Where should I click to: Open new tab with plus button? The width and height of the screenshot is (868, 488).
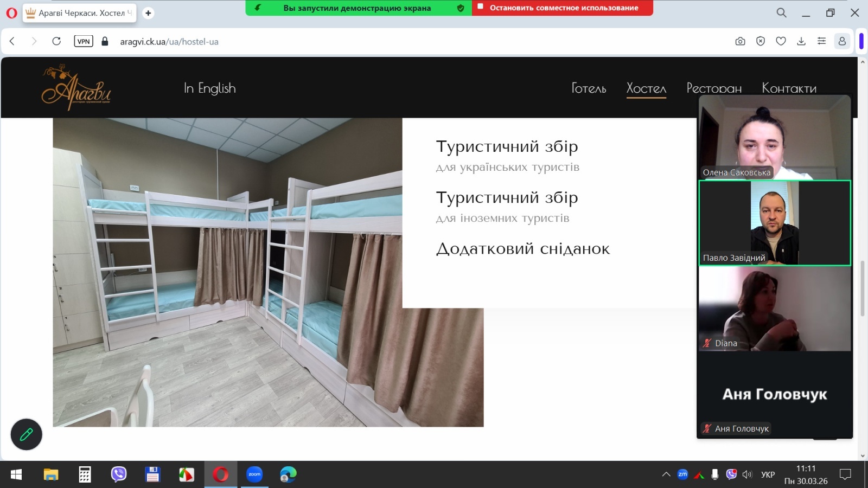pos(148,13)
